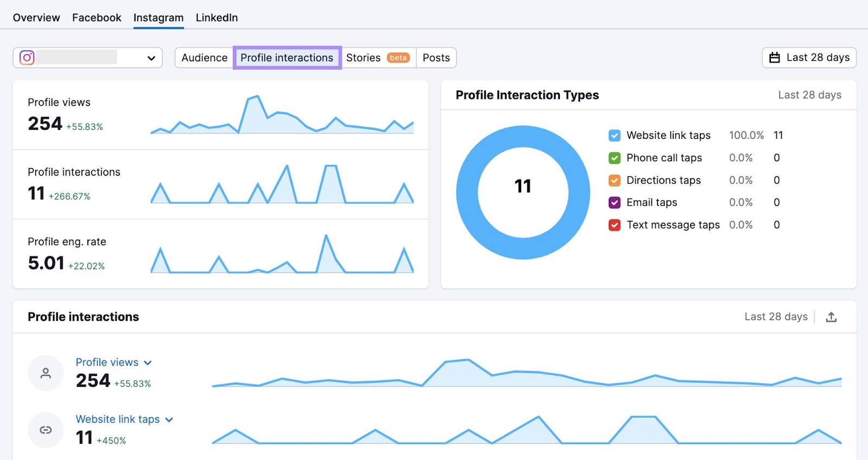Click the person icon beside Profile views
The height and width of the screenshot is (460, 868).
(46, 373)
